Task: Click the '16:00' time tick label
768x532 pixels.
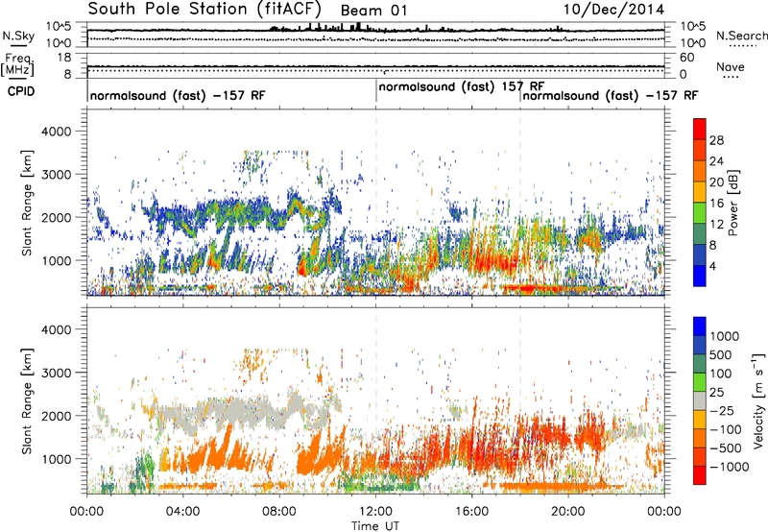Action: pos(471,512)
